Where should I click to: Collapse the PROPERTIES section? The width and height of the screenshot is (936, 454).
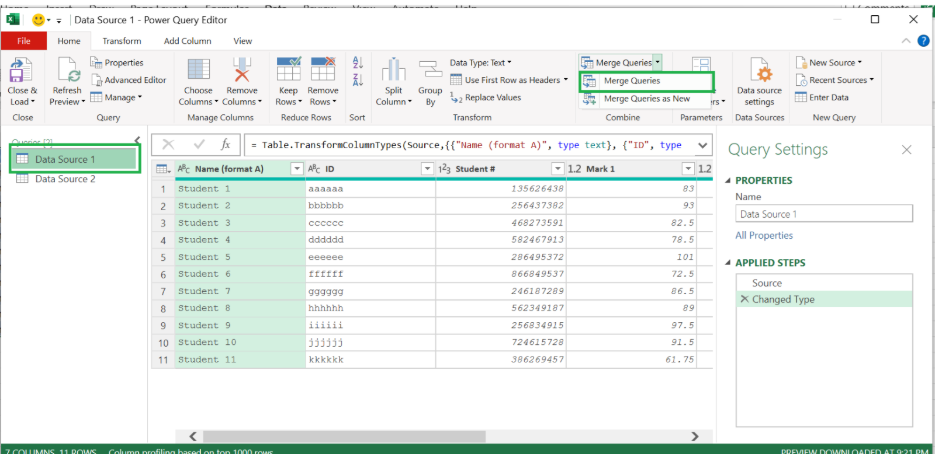[728, 180]
